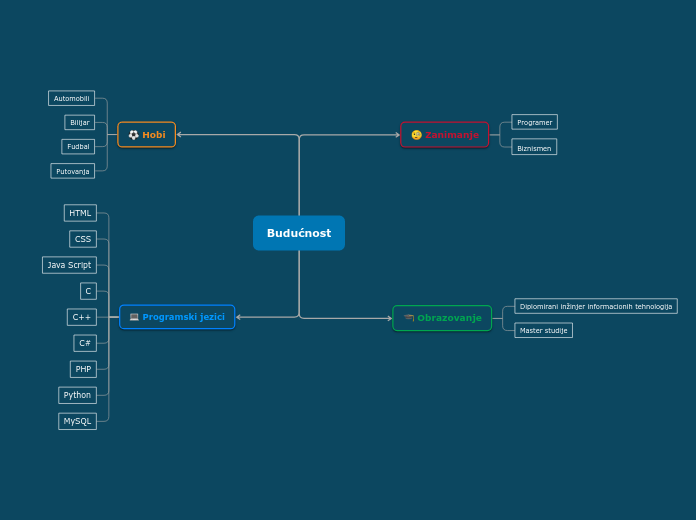Select the C# node

85,343
